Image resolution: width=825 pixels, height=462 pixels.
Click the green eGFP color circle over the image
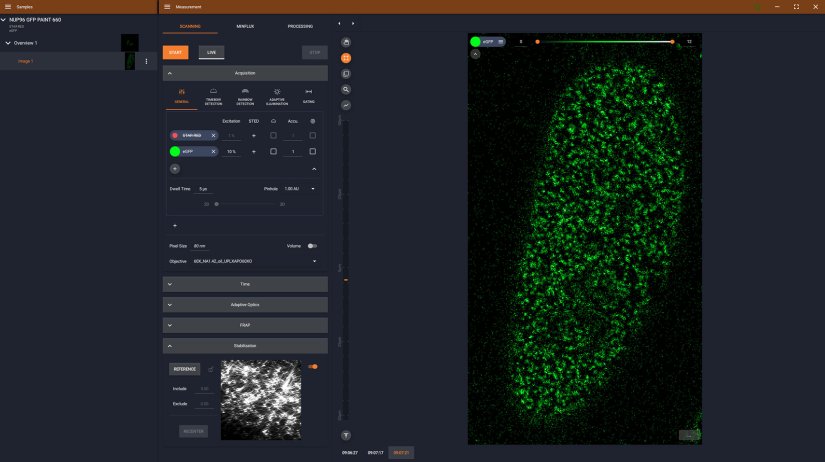coord(475,42)
